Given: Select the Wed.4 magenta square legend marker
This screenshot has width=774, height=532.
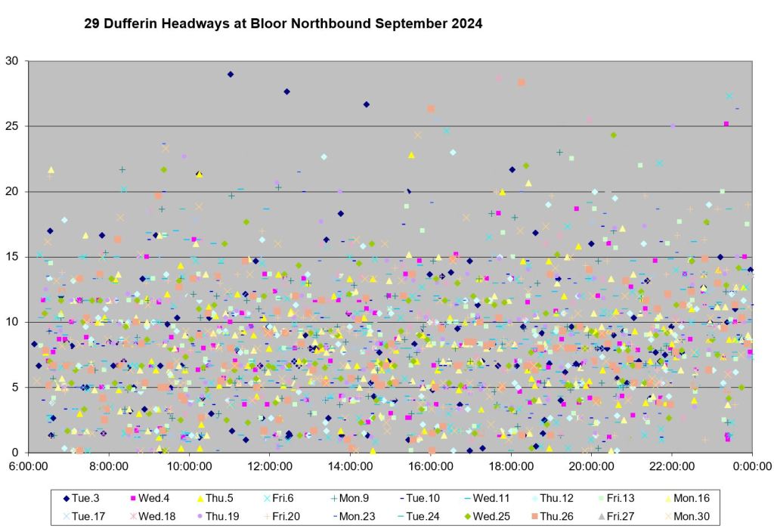Looking at the screenshot, I should click(x=134, y=498).
